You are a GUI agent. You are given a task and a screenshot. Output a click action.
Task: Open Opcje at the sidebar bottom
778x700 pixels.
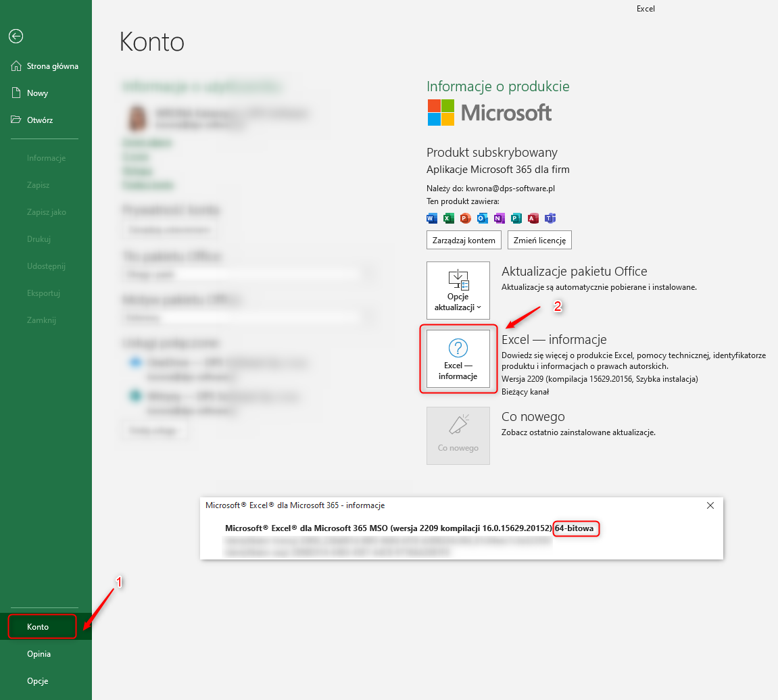coord(38,681)
